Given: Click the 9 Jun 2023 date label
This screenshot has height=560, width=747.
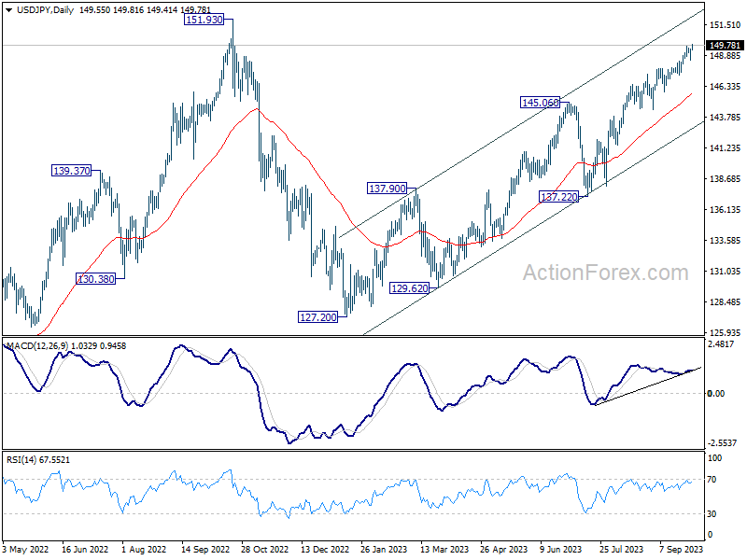Looking at the screenshot, I should [561, 549].
